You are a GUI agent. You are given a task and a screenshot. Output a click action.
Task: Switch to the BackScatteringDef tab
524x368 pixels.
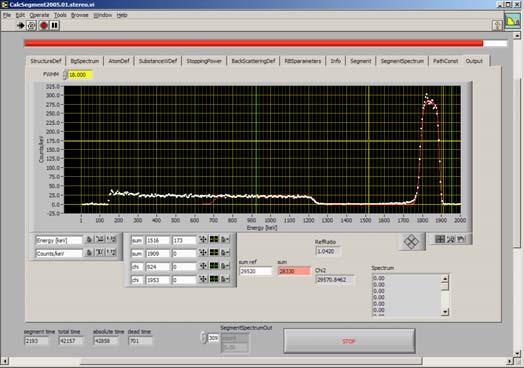253,61
